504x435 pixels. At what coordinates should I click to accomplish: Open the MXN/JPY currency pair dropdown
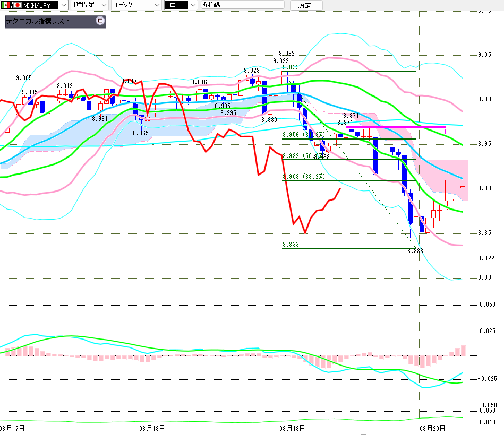[x=64, y=5]
